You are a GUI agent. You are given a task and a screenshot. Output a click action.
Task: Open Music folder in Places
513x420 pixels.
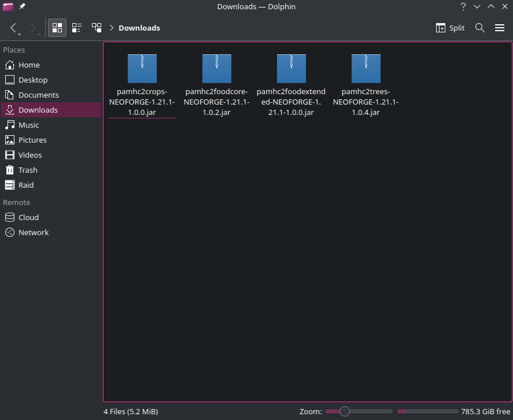[x=29, y=125]
